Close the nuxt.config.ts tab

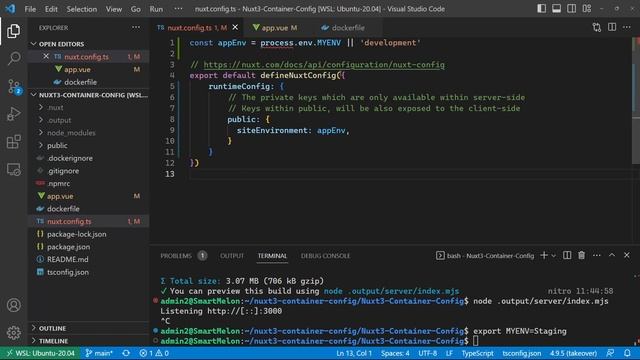235,27
